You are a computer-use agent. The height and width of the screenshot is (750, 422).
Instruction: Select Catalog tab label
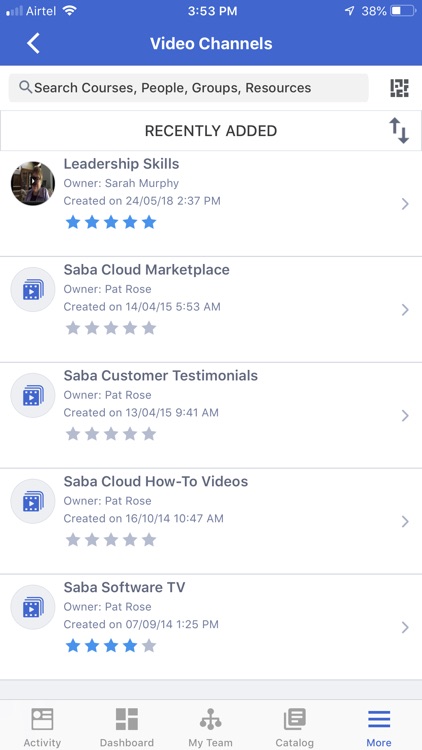[295, 742]
